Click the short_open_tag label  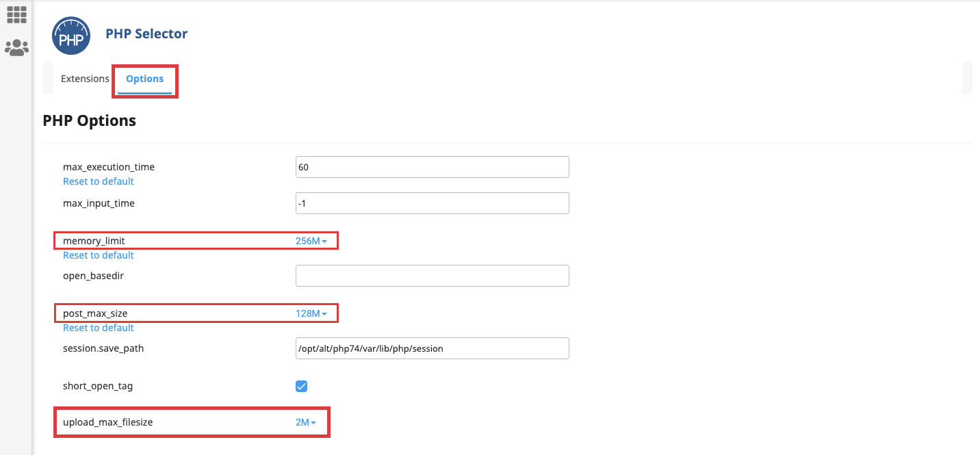click(98, 386)
